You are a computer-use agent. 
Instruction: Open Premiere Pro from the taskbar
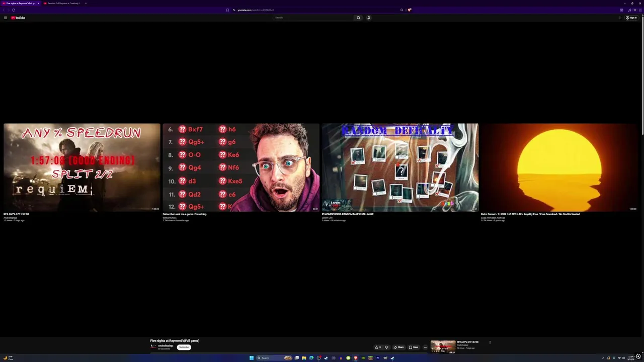(x=377, y=358)
